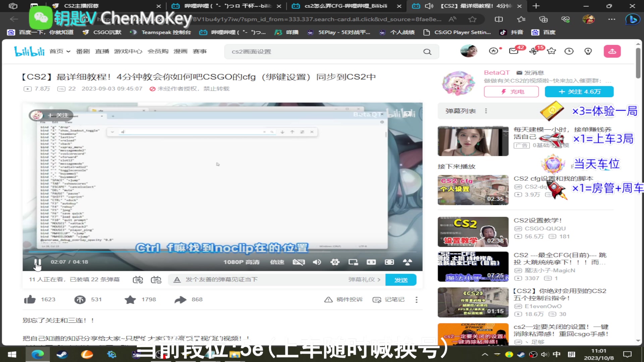This screenshot has height=362, width=644.
Task: Expand 首页 dropdown menu
Action: (60, 51)
